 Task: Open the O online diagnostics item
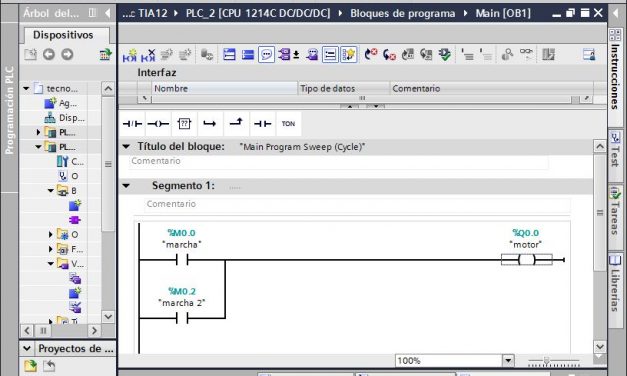pos(68,176)
